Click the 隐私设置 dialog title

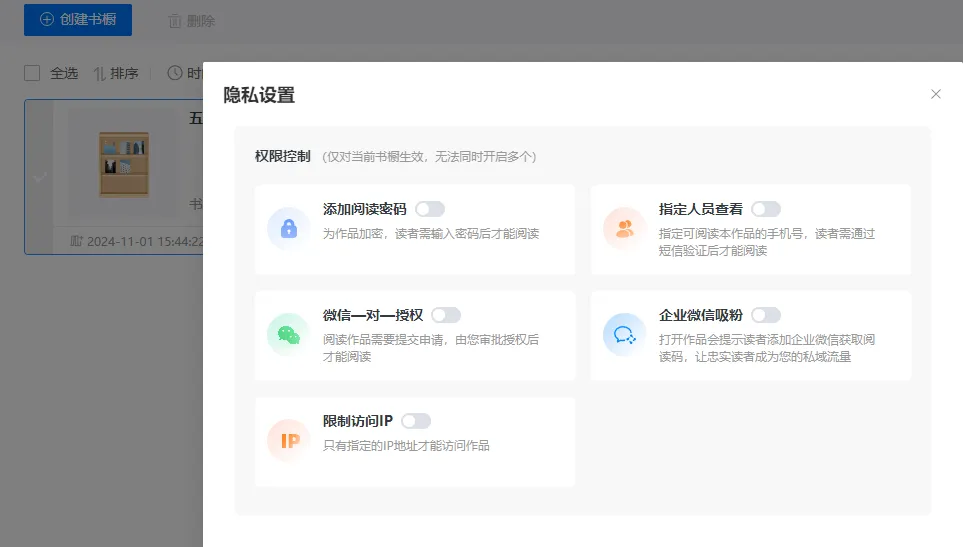259,95
